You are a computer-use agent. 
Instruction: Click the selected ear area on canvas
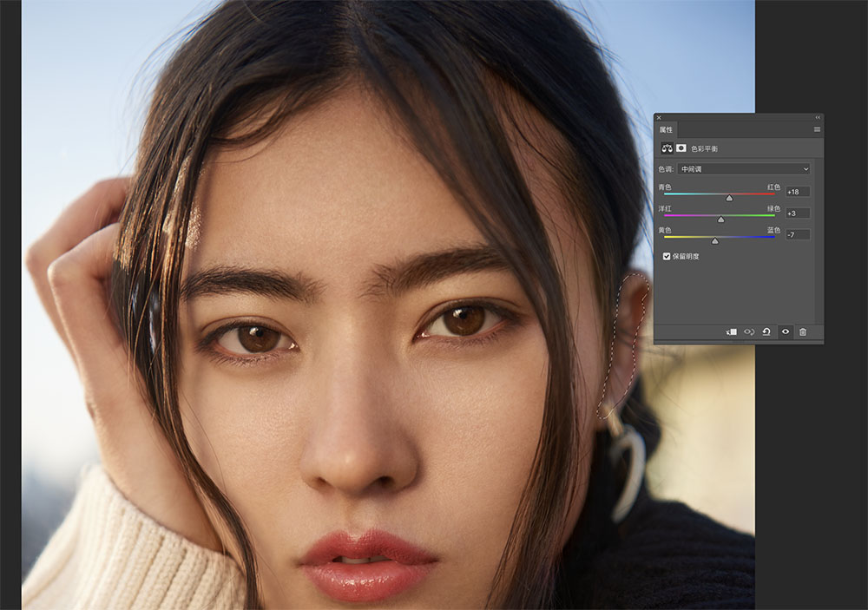click(x=624, y=344)
